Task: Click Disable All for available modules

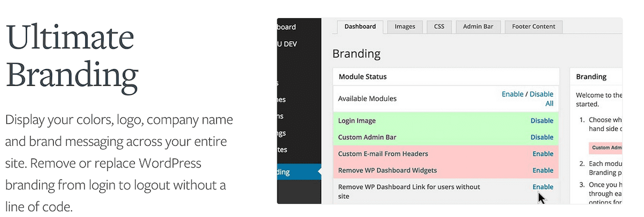Action: click(541, 99)
